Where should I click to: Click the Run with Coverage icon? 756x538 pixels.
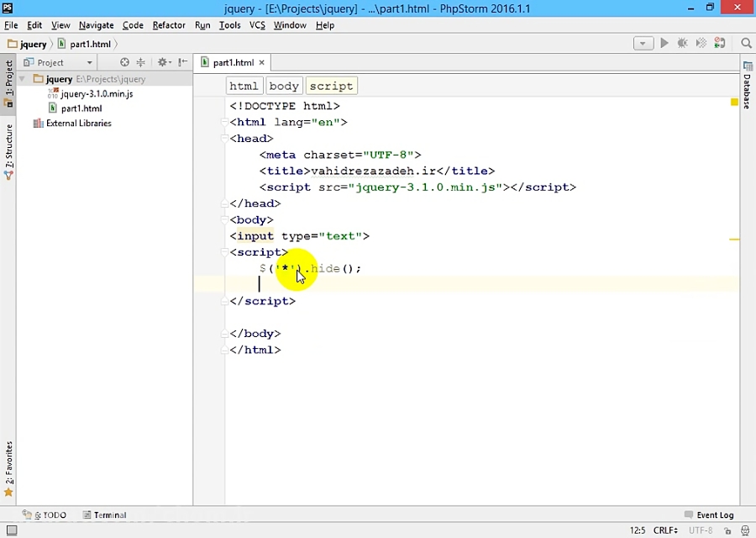(701, 43)
